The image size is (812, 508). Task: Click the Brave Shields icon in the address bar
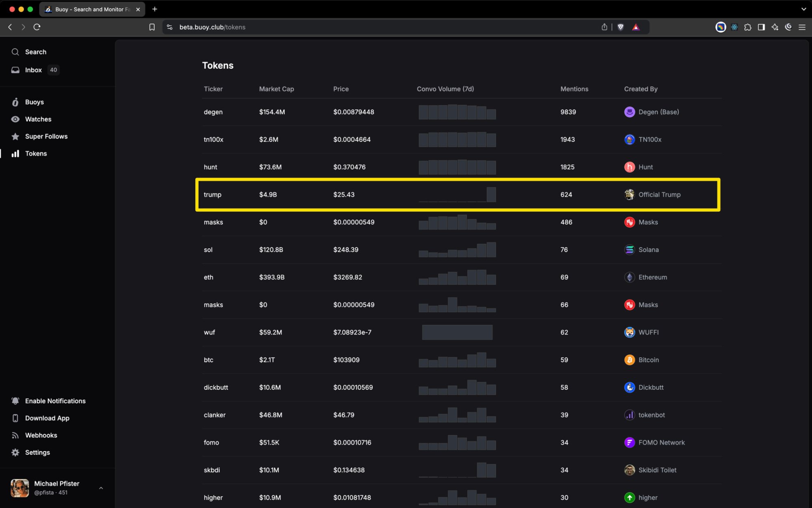620,27
